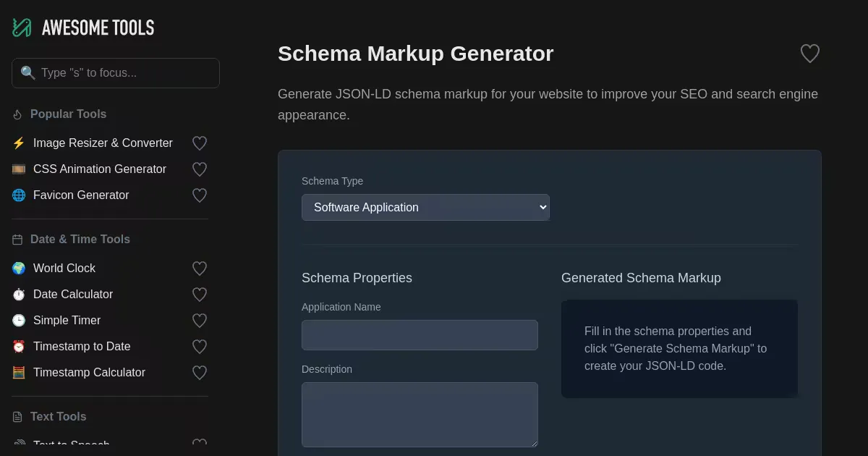Favorite the Timestamp Calculator tool

click(200, 373)
